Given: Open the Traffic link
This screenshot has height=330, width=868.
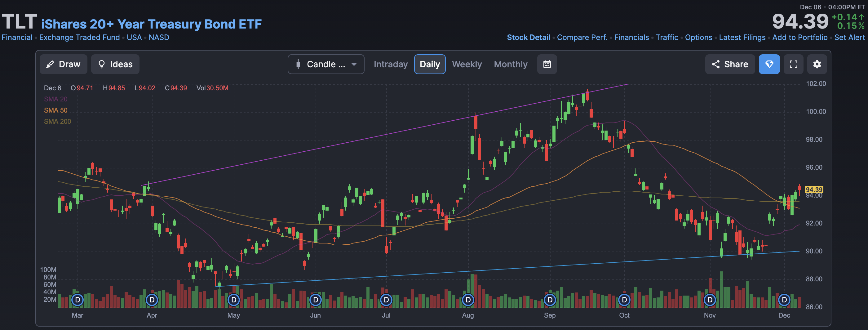Looking at the screenshot, I should click(667, 38).
